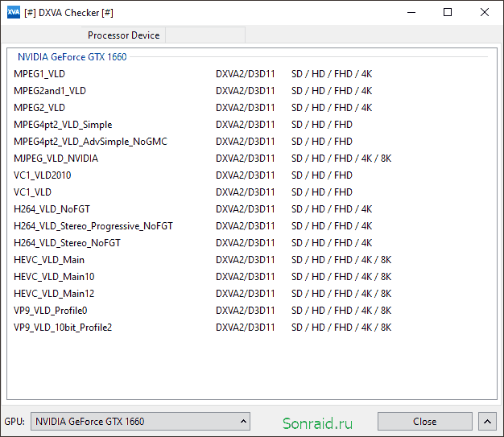Screen dimensions: 504x437
Task: Open the unlabeled tab right of Processor Device
Action: (x=205, y=35)
